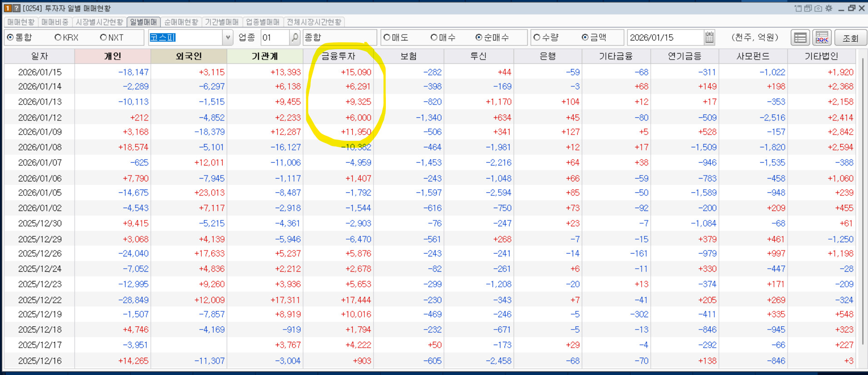Click the 조회 search button

point(851,38)
